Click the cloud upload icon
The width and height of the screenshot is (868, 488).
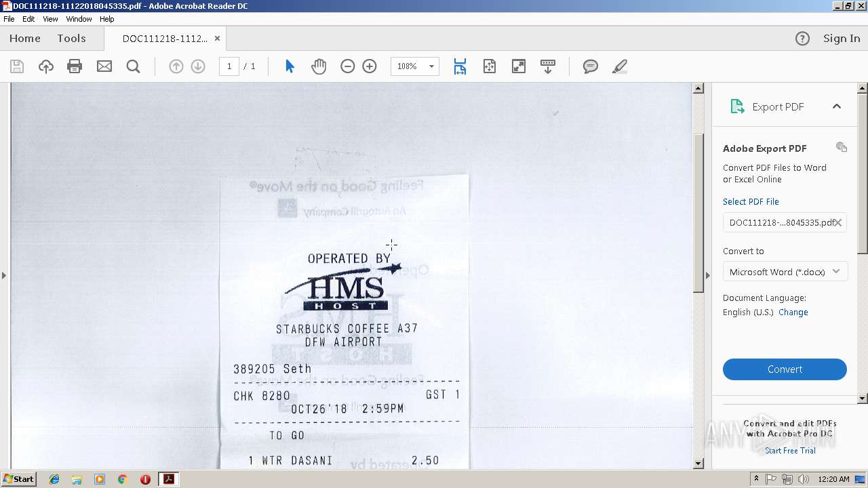46,66
